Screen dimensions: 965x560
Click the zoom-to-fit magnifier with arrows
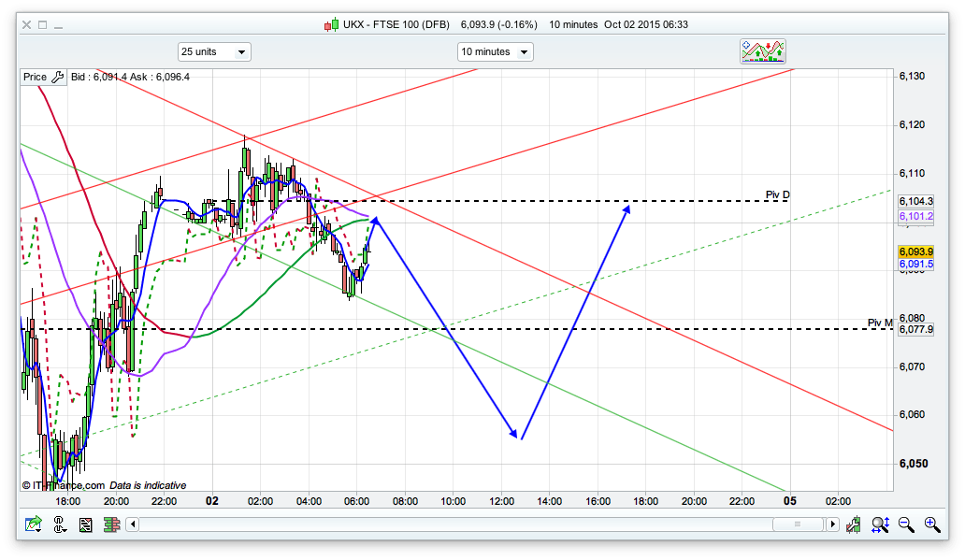[880, 525]
